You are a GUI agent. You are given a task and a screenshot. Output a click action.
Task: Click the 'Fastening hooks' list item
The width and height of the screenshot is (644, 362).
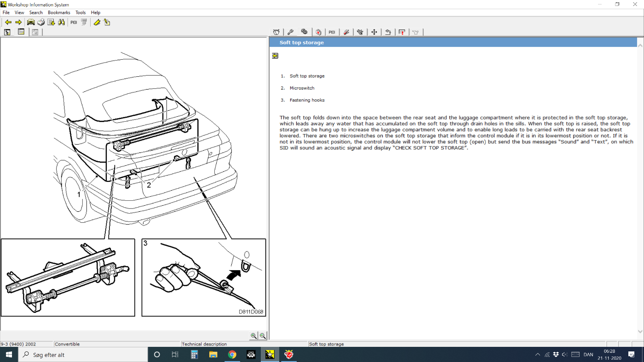coord(307,100)
